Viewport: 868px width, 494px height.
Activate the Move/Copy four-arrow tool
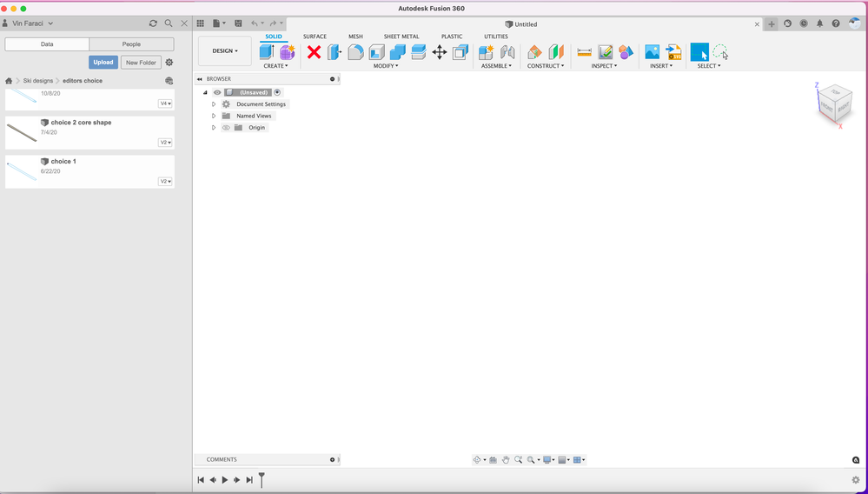(x=440, y=52)
